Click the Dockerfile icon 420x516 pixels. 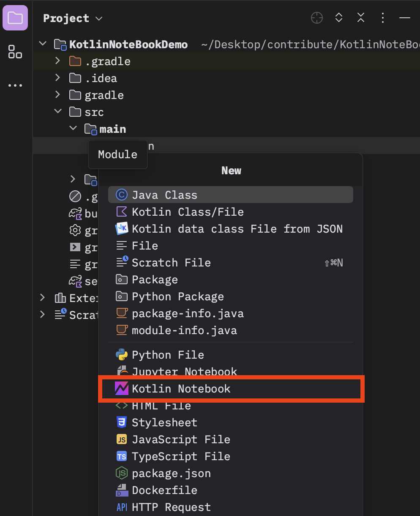click(122, 490)
